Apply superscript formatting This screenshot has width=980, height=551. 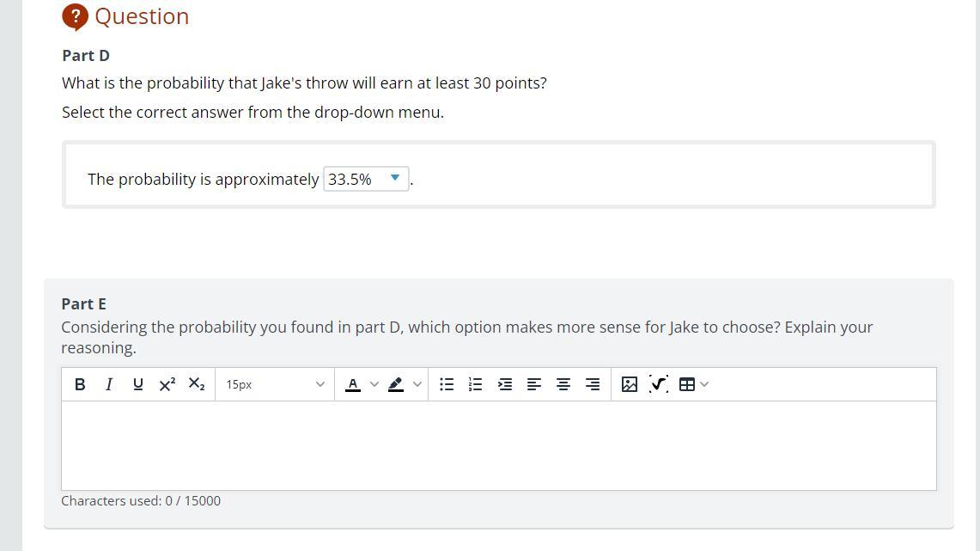point(167,384)
